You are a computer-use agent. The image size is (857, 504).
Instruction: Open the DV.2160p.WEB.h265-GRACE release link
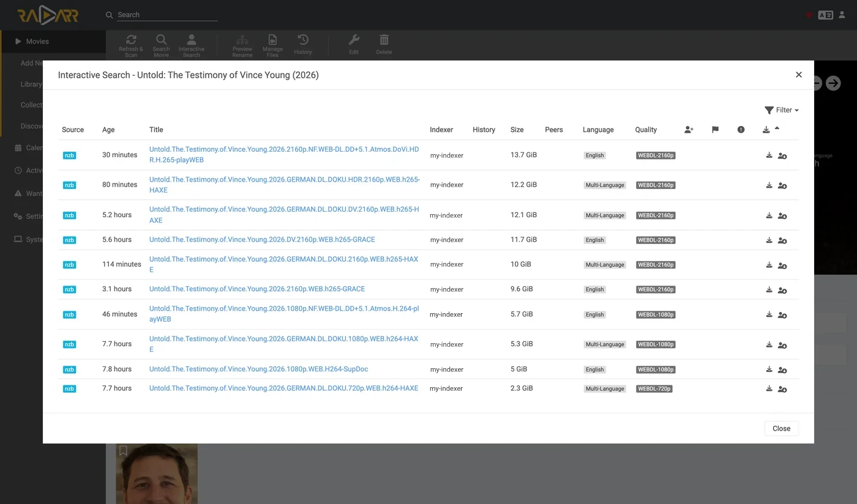(x=262, y=240)
